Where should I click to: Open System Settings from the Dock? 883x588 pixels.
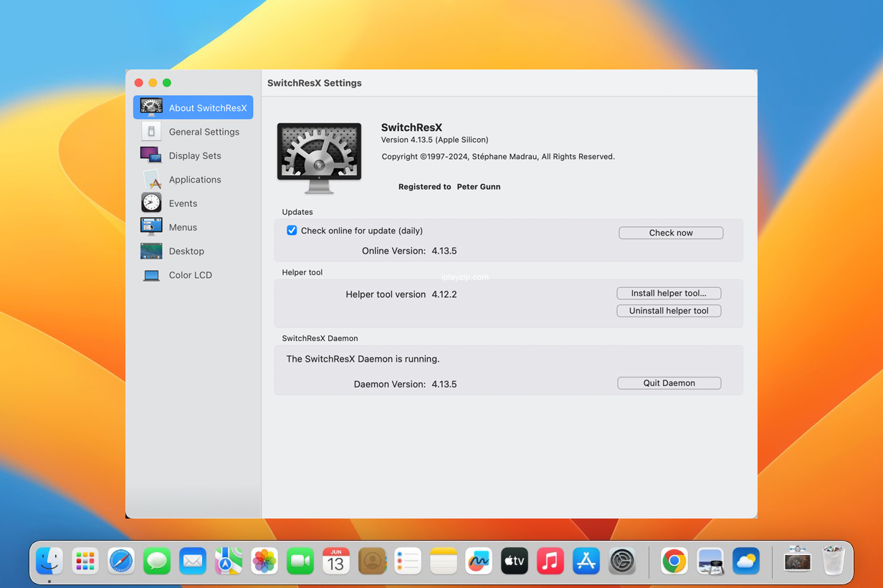622,561
